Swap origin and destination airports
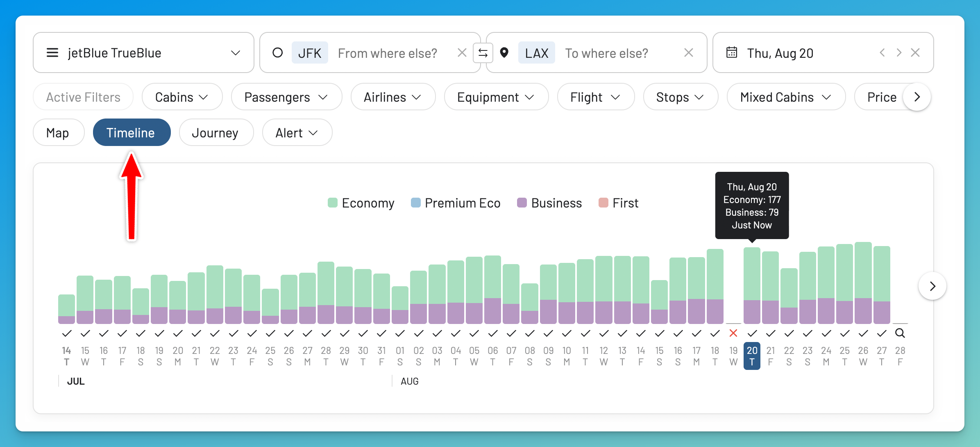This screenshot has height=447, width=980. [x=483, y=53]
